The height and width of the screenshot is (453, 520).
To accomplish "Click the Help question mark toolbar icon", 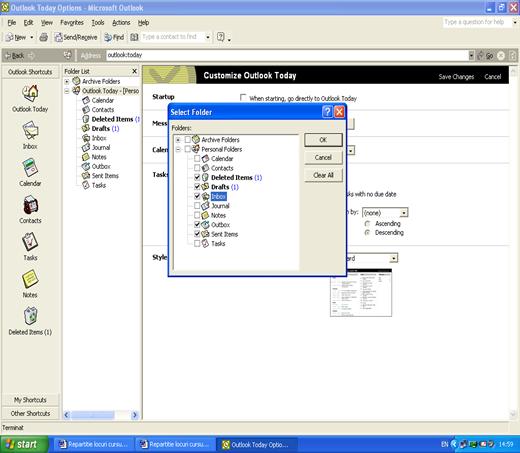I will 221,37.
